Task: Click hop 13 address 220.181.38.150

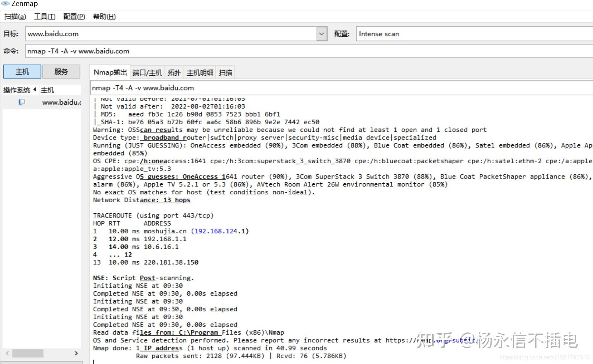Action: 171,262
